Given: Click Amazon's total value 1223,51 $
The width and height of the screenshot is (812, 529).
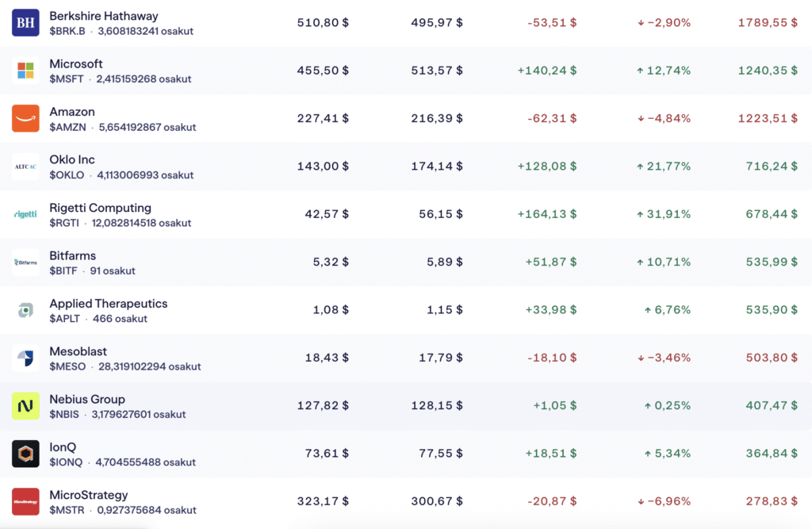Looking at the screenshot, I should tap(768, 118).
